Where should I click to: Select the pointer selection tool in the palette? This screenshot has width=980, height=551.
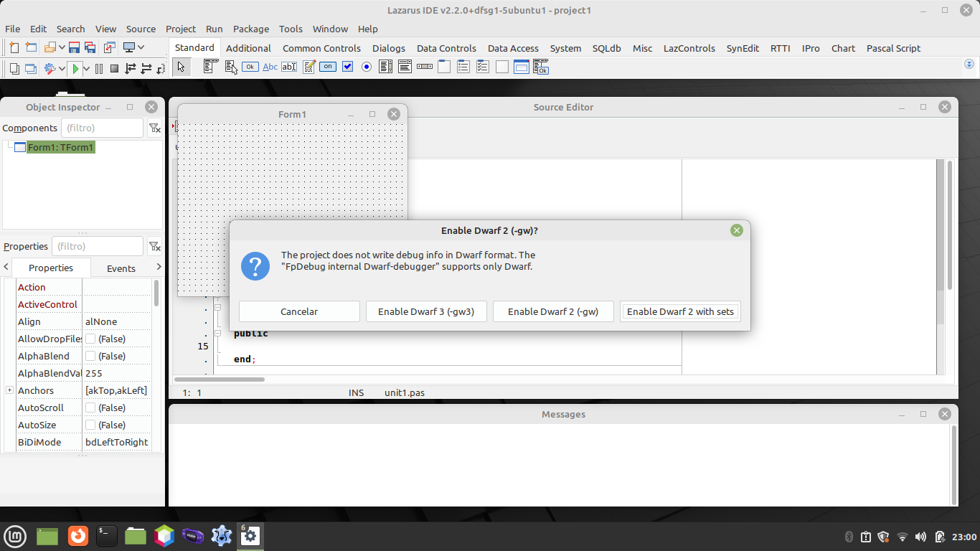(x=182, y=67)
